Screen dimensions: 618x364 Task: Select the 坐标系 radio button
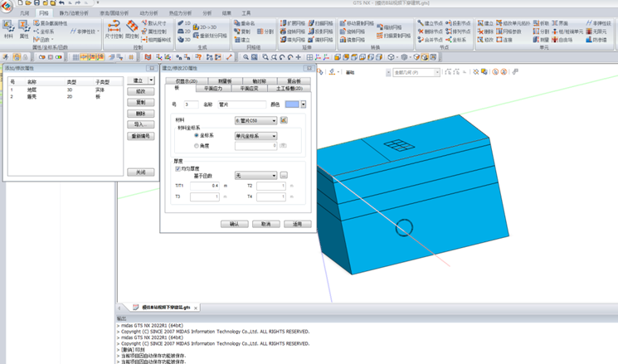pos(197,135)
